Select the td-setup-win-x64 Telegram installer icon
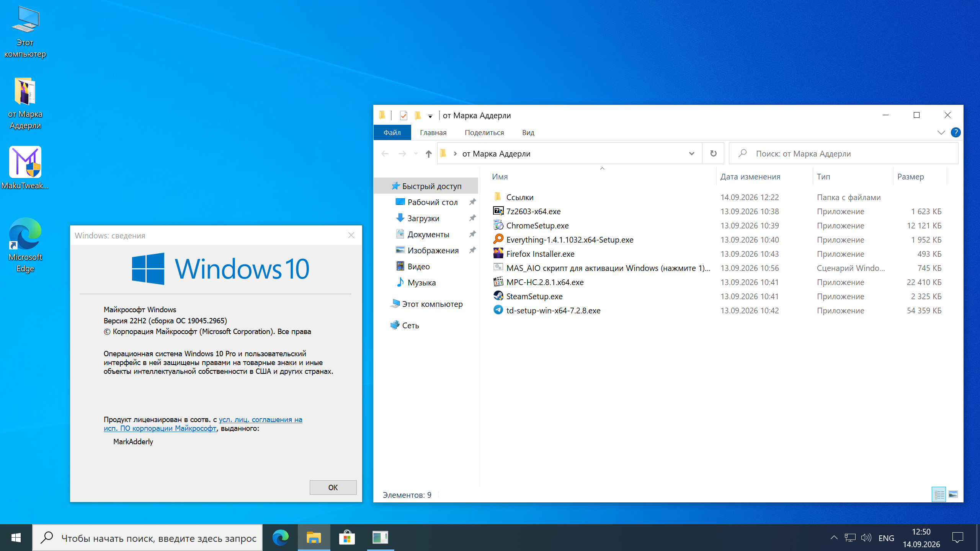Screen dimensions: 980x551 click(x=498, y=310)
